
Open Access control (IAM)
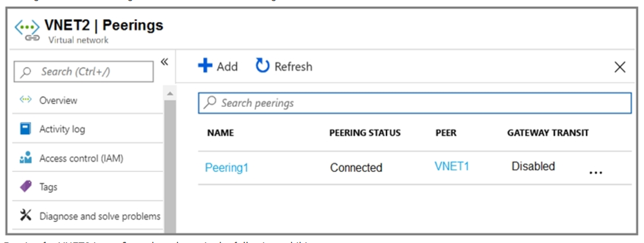tap(81, 158)
